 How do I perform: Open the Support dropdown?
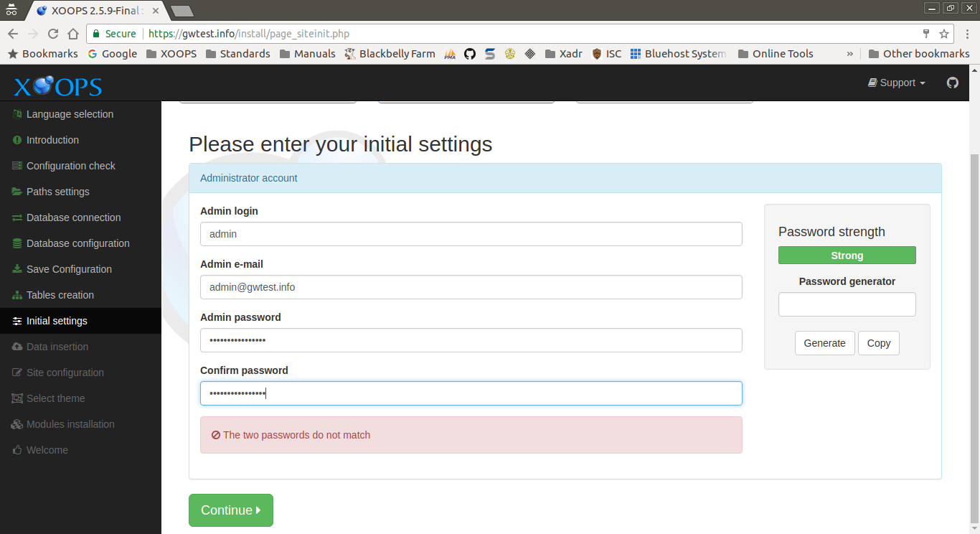(895, 83)
